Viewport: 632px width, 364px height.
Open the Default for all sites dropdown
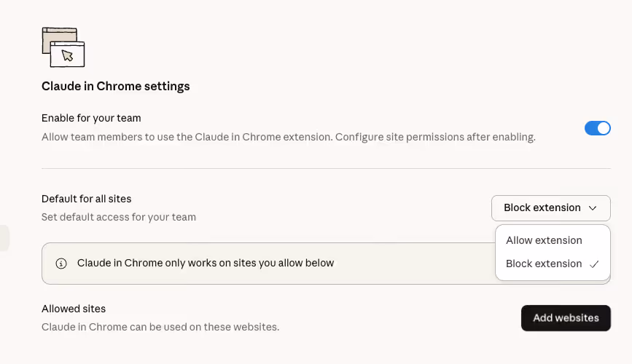coord(550,208)
